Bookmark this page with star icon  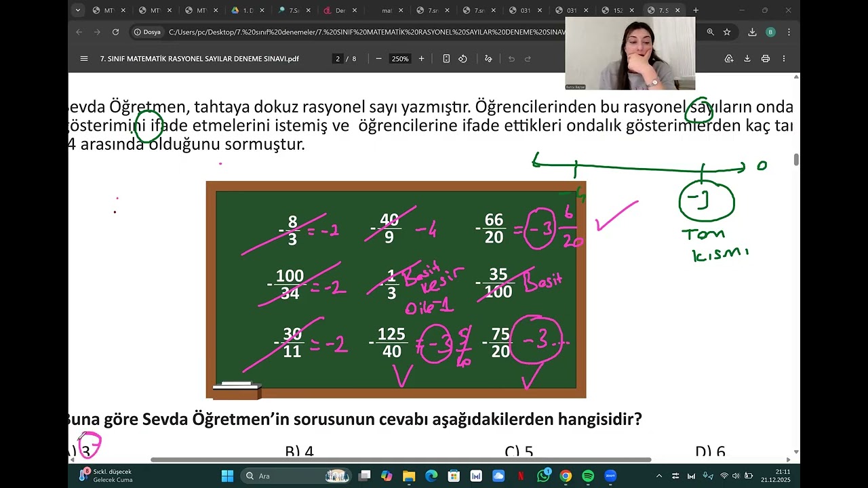(x=727, y=32)
